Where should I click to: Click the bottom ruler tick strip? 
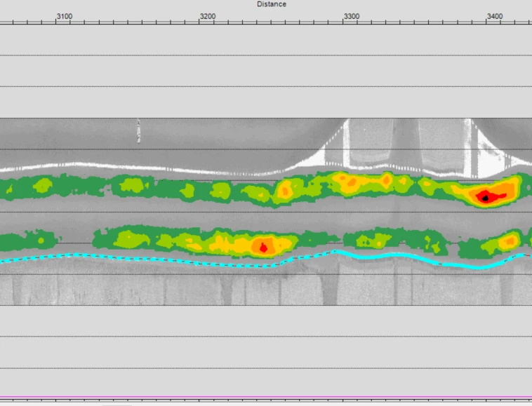tap(267, 402)
